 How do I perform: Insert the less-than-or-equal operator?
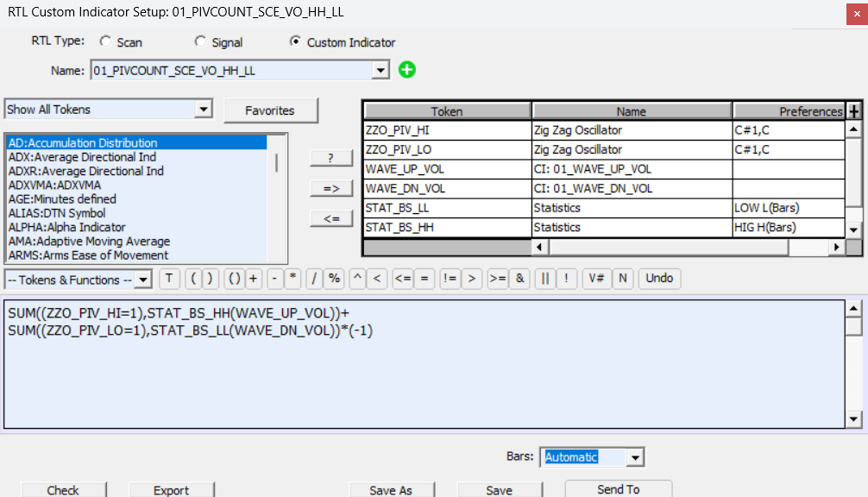[402, 279]
